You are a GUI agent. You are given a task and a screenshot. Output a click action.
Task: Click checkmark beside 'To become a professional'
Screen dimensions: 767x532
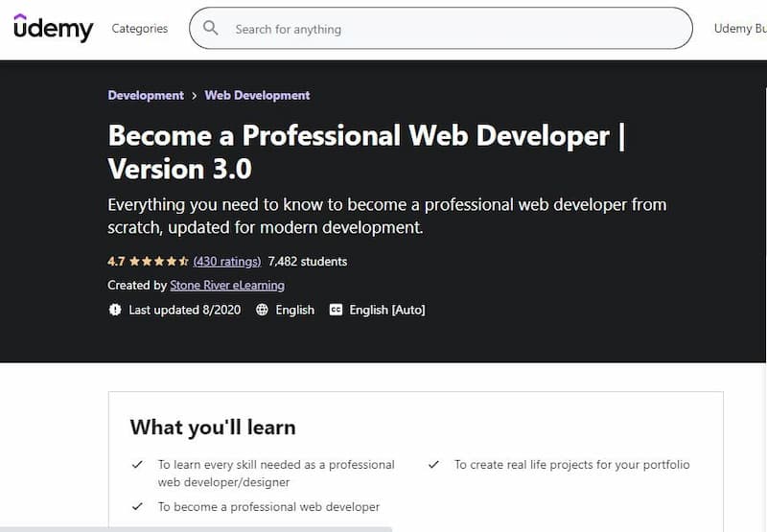coord(137,506)
